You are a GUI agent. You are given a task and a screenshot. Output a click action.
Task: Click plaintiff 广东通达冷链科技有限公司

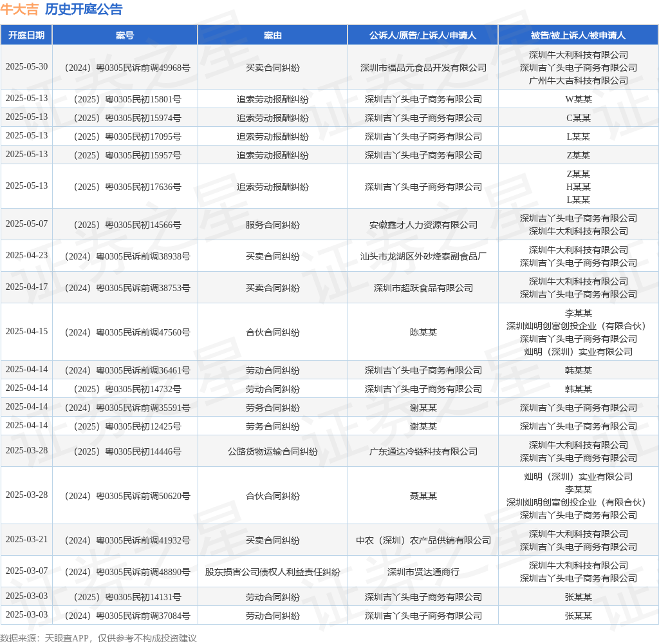tap(423, 452)
